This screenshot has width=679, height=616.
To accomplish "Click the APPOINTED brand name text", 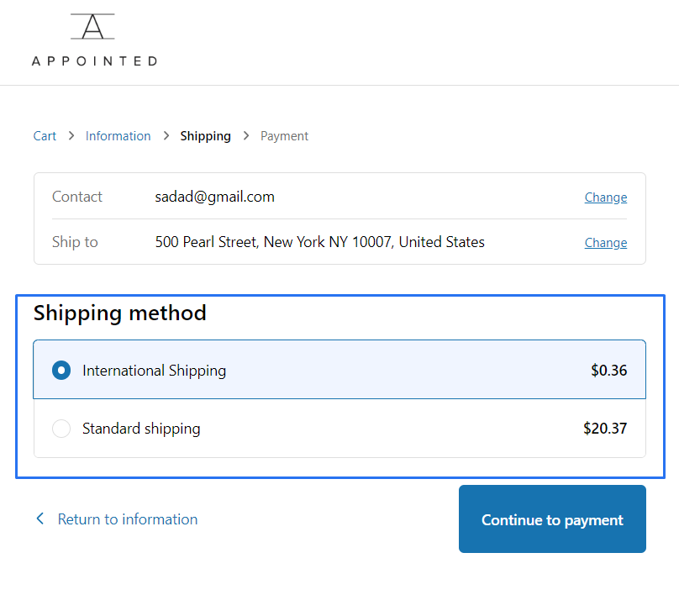I will [x=94, y=61].
